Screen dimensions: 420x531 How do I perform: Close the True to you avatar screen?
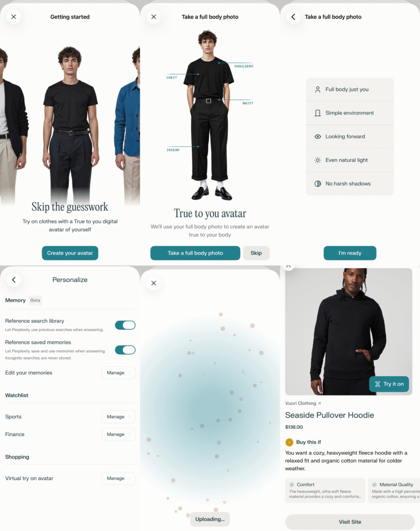click(153, 17)
